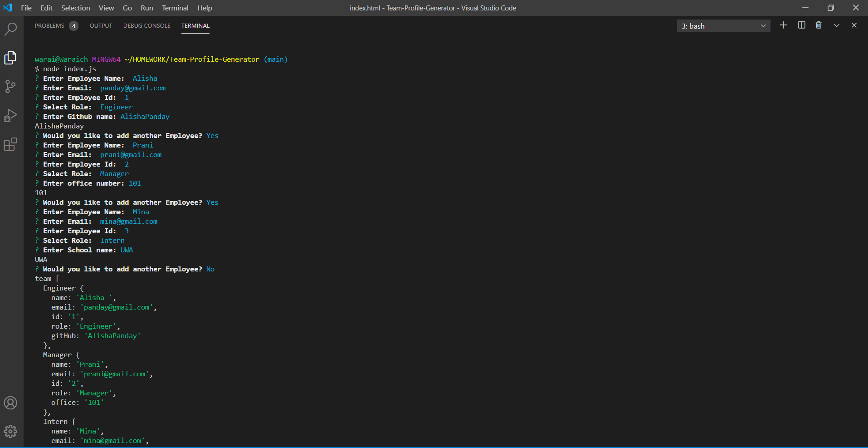Create a new terminal with the plus icon

coord(783,25)
